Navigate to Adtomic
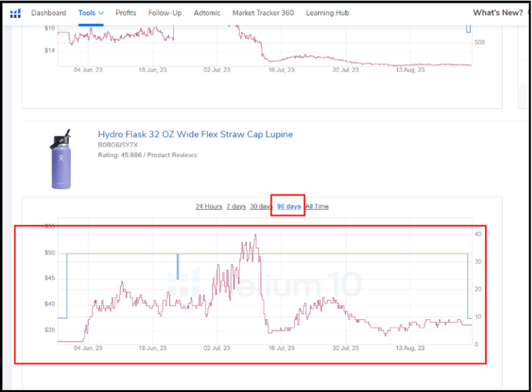Viewport: 532px width, 392px height. point(208,13)
